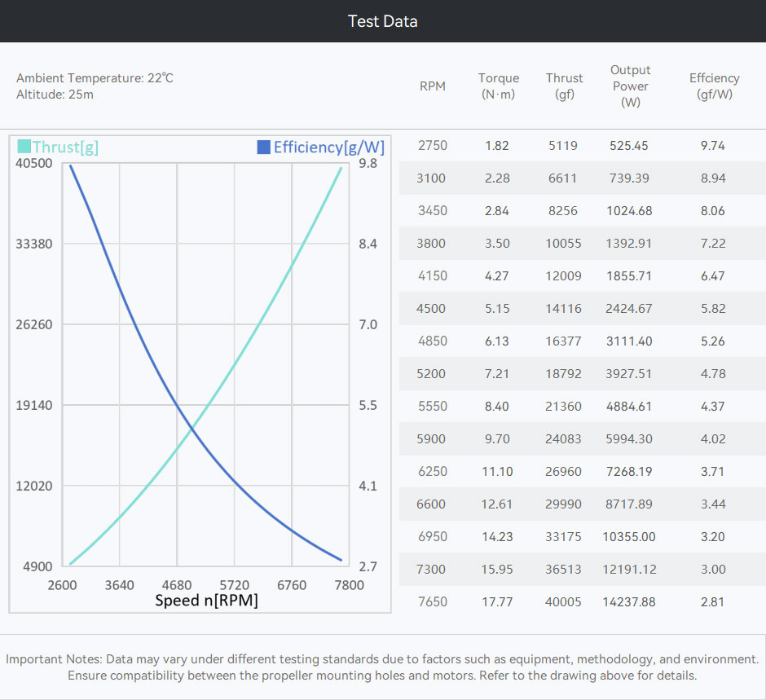Viewport: 766px width, 700px height.
Task: Click the Output Power (W) column header
Action: (x=630, y=86)
